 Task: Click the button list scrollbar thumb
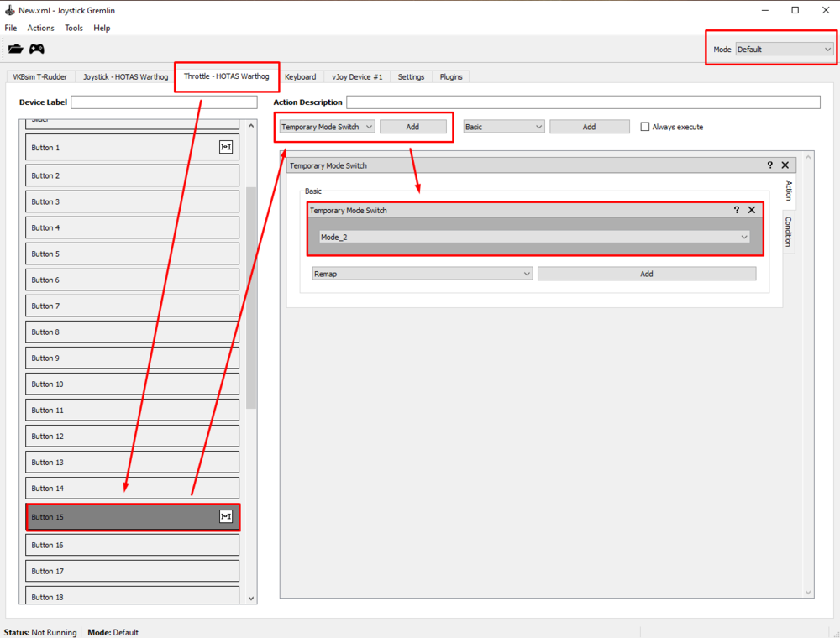tap(251, 297)
